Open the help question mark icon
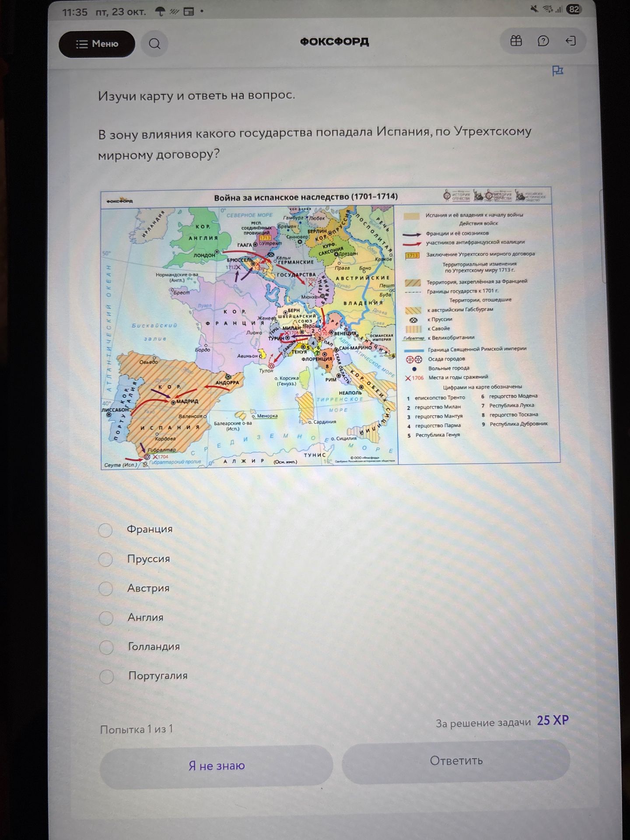The width and height of the screenshot is (630, 840). pos(543,41)
